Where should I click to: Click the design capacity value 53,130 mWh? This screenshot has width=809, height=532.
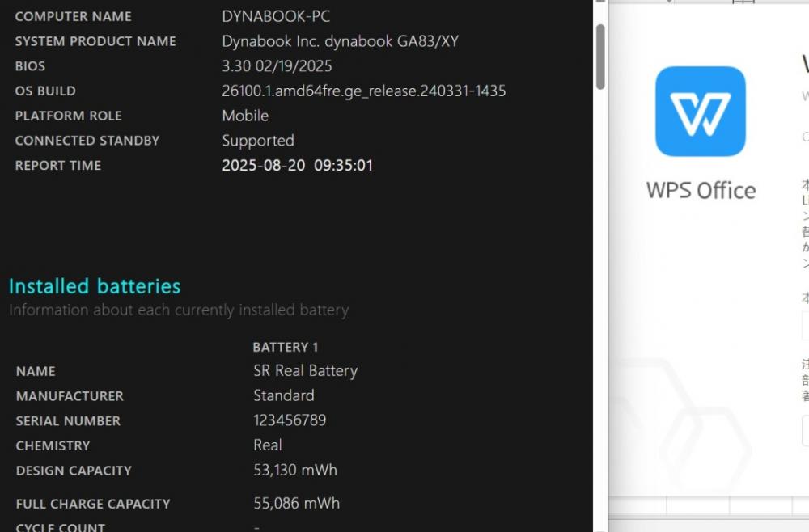point(295,470)
